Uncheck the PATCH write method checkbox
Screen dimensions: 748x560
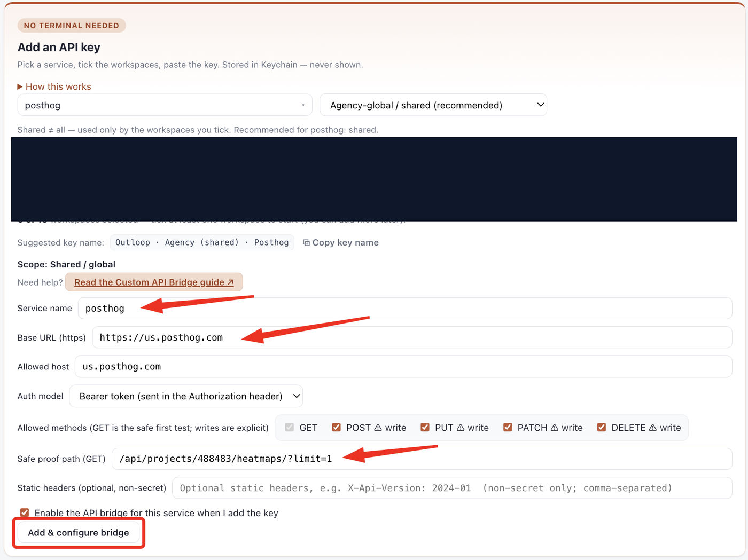coord(508,427)
